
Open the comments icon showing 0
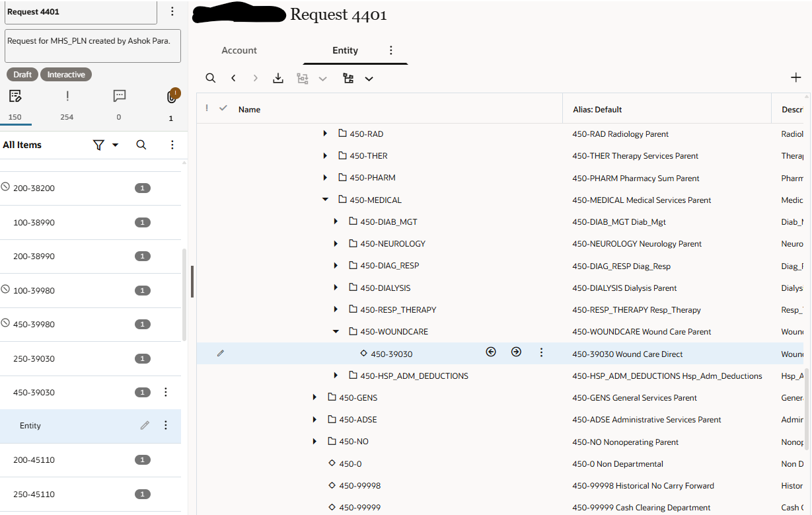pos(120,97)
